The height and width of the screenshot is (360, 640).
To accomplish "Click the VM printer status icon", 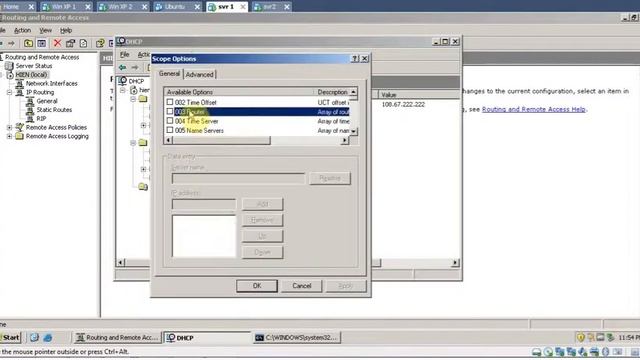I will pos(594,352).
